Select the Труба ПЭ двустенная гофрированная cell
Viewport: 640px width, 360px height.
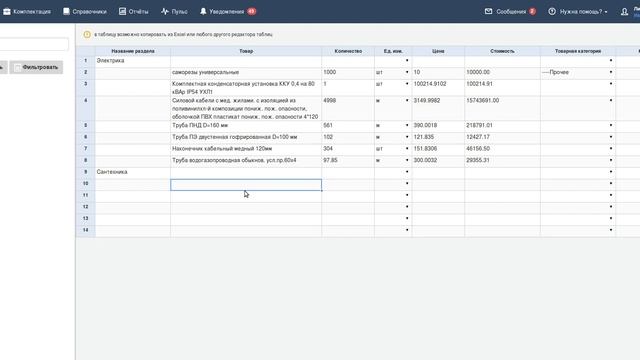coord(246,138)
